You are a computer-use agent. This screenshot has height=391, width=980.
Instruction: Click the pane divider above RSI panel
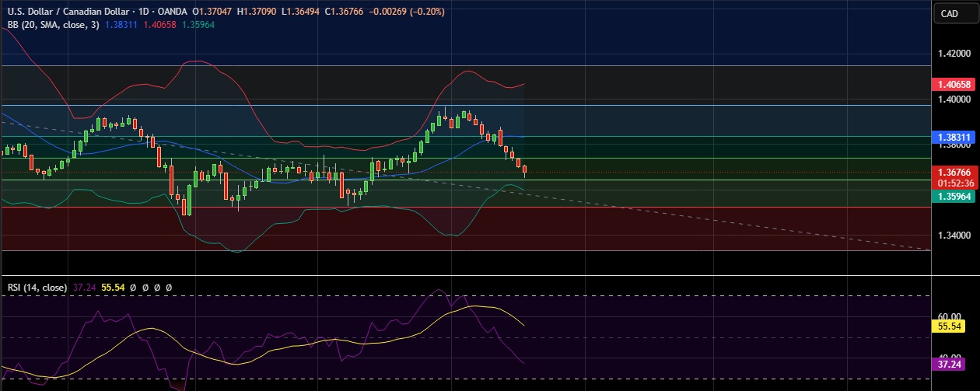467,275
